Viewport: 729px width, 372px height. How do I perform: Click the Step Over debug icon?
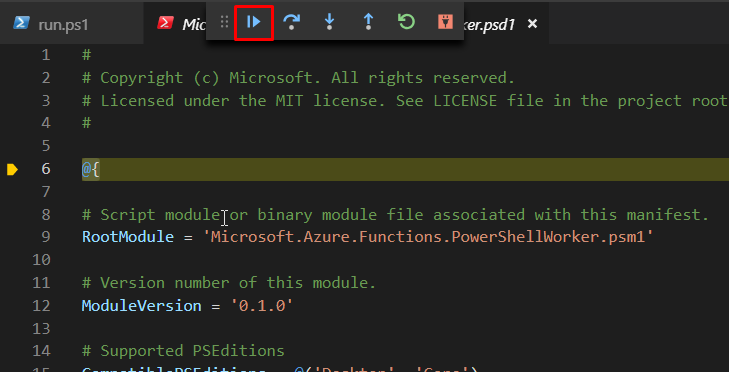(x=292, y=22)
